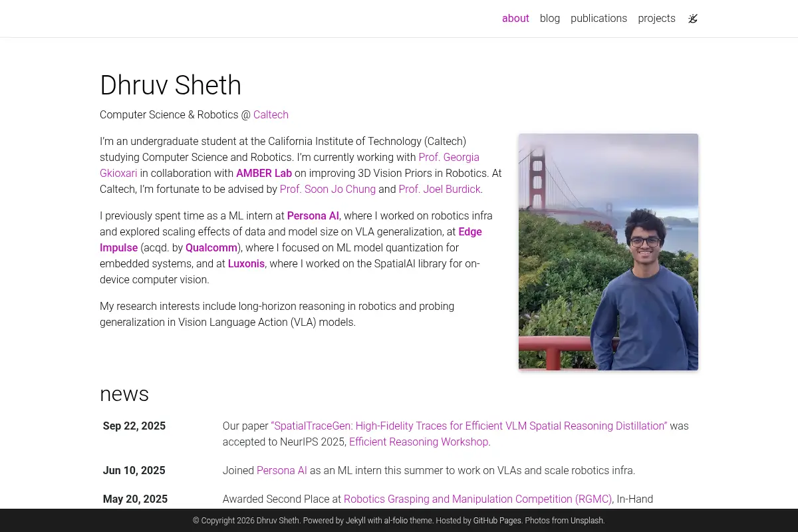Follow the GitHub Pages footer link
The height and width of the screenshot is (532, 798).
497,521
